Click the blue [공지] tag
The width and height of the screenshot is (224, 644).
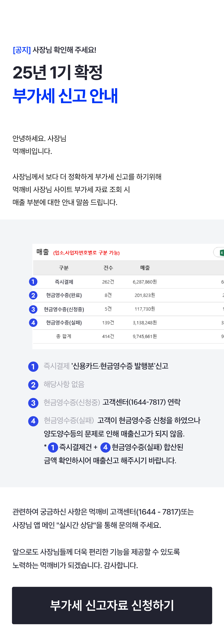(x=22, y=50)
